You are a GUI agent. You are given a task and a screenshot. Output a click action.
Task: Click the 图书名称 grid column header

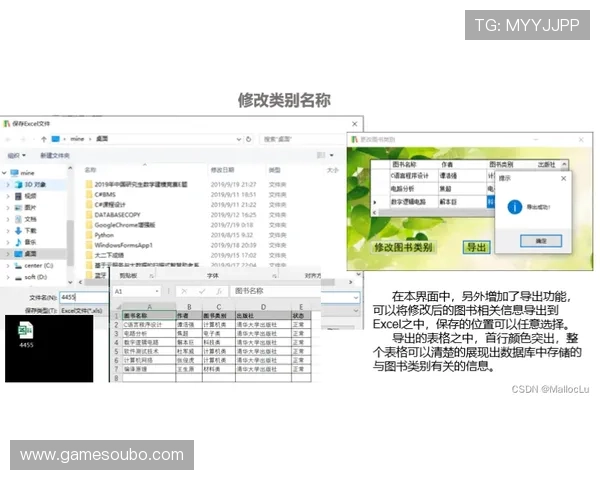[x=404, y=164]
